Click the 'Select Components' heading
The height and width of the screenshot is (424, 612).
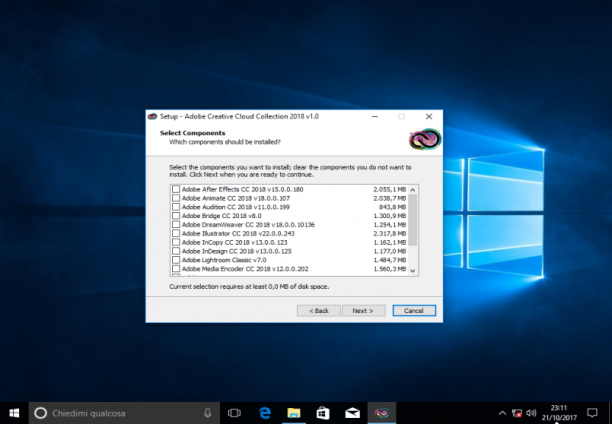(192, 133)
